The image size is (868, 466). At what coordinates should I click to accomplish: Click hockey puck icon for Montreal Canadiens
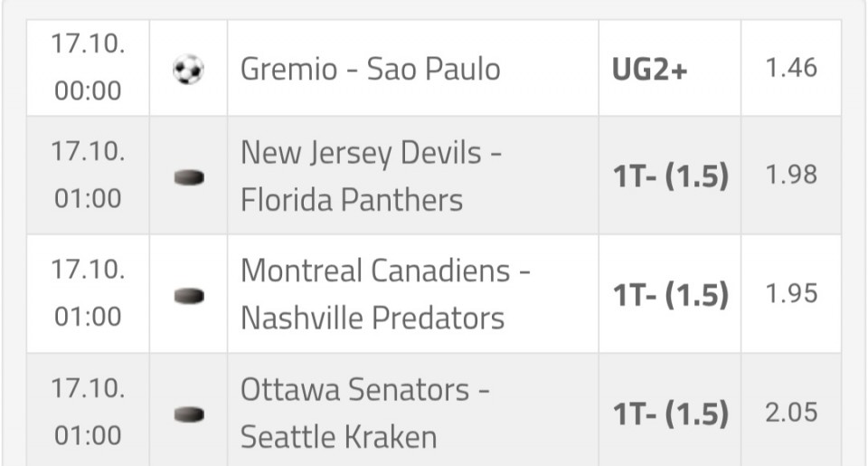point(188,295)
